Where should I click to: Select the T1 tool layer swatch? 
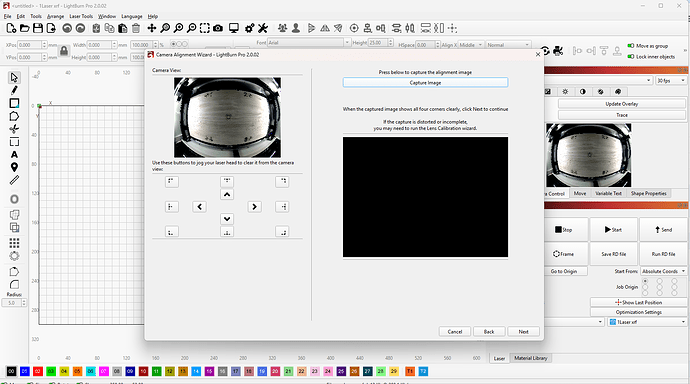pos(410,371)
